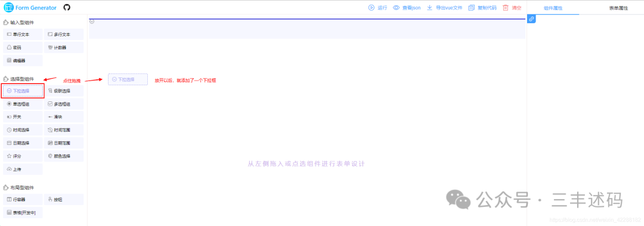Add a 开关 switch component
Screen dimensions: 644x226
coord(23,117)
